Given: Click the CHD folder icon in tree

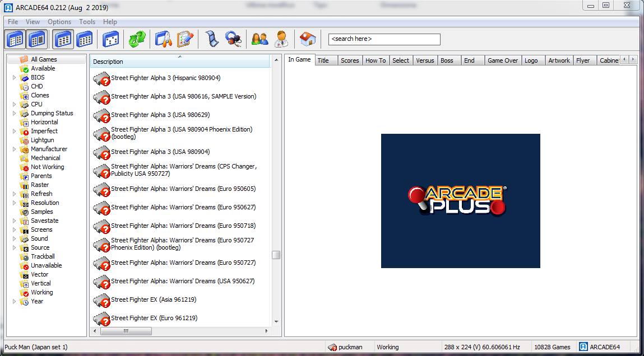Looking at the screenshot, I should pyautogui.click(x=24, y=87).
